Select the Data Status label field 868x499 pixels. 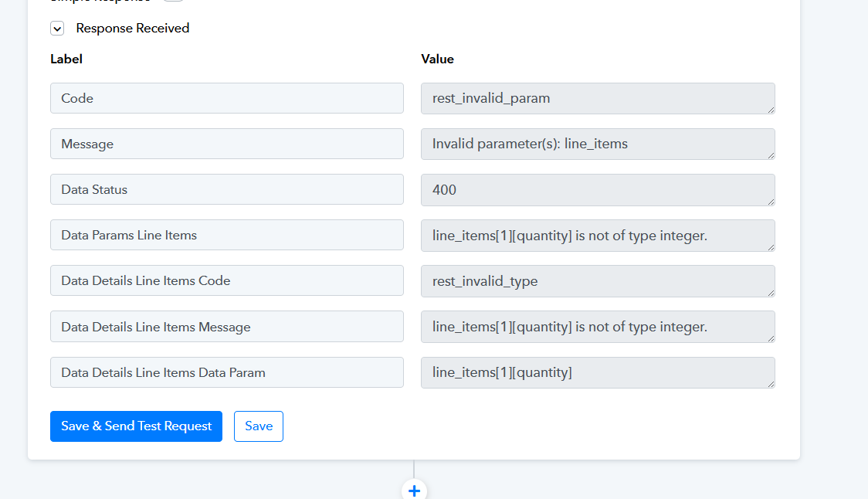[x=227, y=189]
